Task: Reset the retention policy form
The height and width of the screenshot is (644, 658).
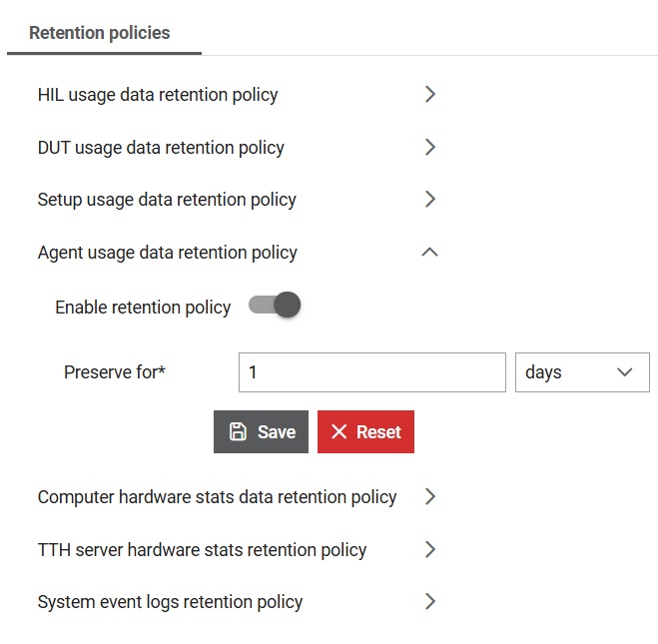Action: (365, 431)
